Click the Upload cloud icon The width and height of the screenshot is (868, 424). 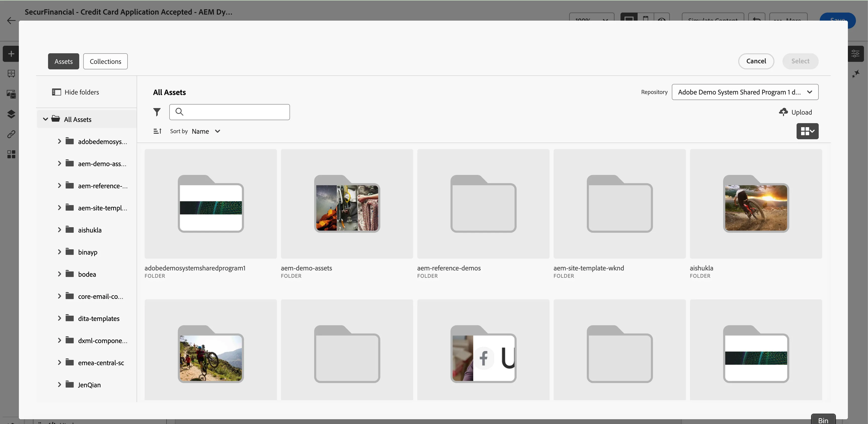(783, 112)
